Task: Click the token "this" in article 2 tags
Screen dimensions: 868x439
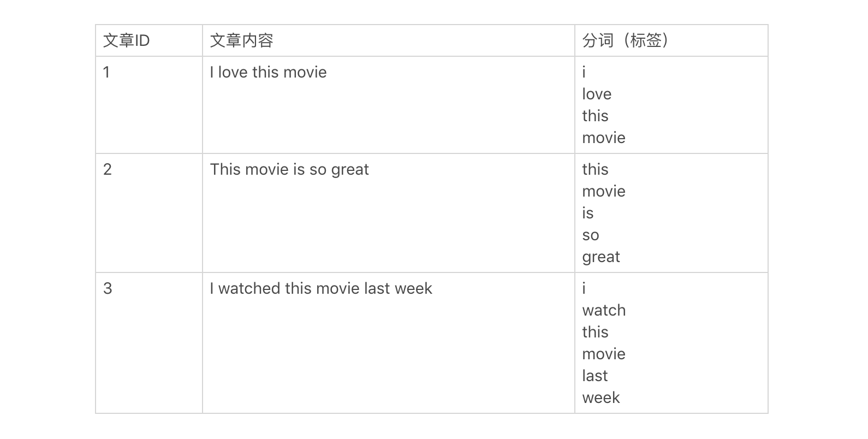Action: click(595, 169)
